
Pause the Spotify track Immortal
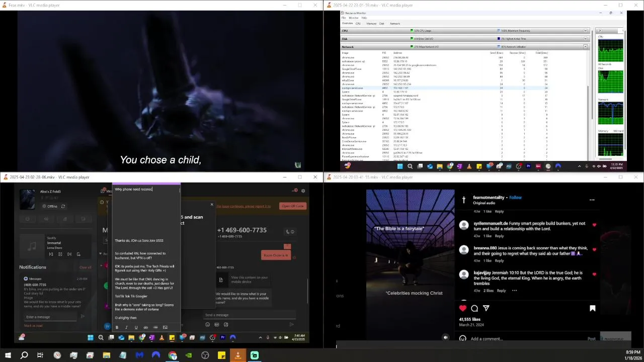pos(60,254)
